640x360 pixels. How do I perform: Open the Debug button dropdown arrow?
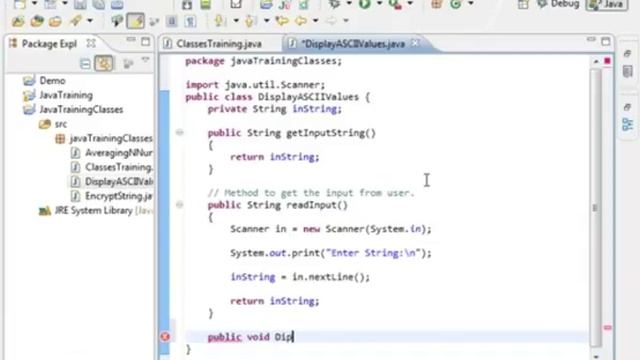pos(349,4)
